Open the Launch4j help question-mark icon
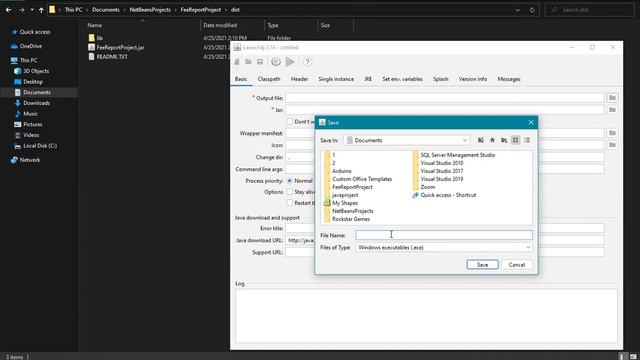 pos(307,62)
